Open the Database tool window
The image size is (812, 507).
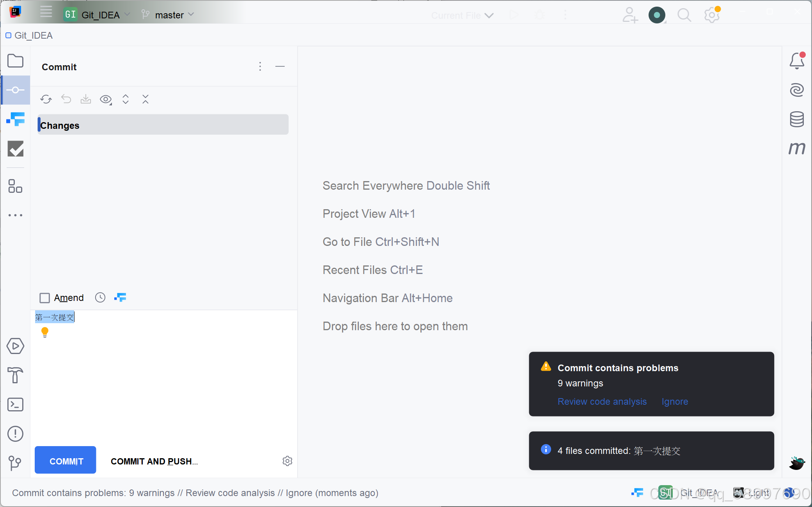pos(796,119)
